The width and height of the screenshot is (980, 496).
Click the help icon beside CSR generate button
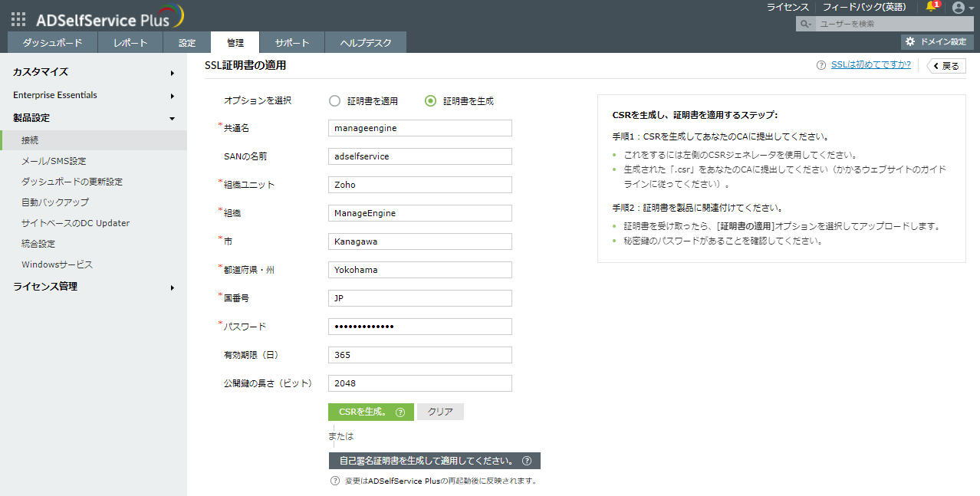(x=400, y=412)
